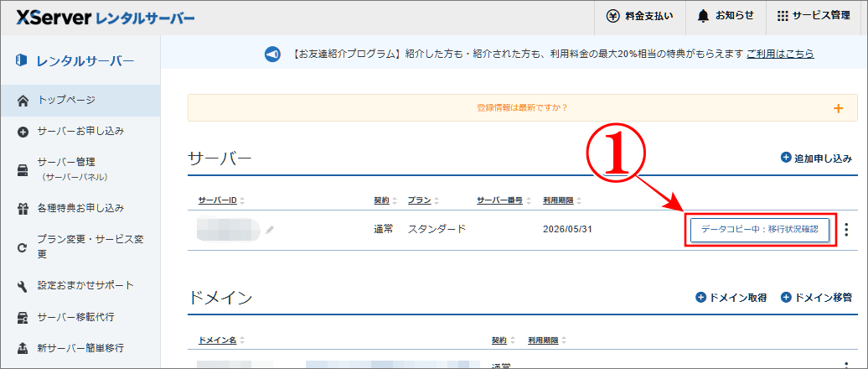Open 新サーバー簡単移行 in the sidebar

click(x=80, y=348)
